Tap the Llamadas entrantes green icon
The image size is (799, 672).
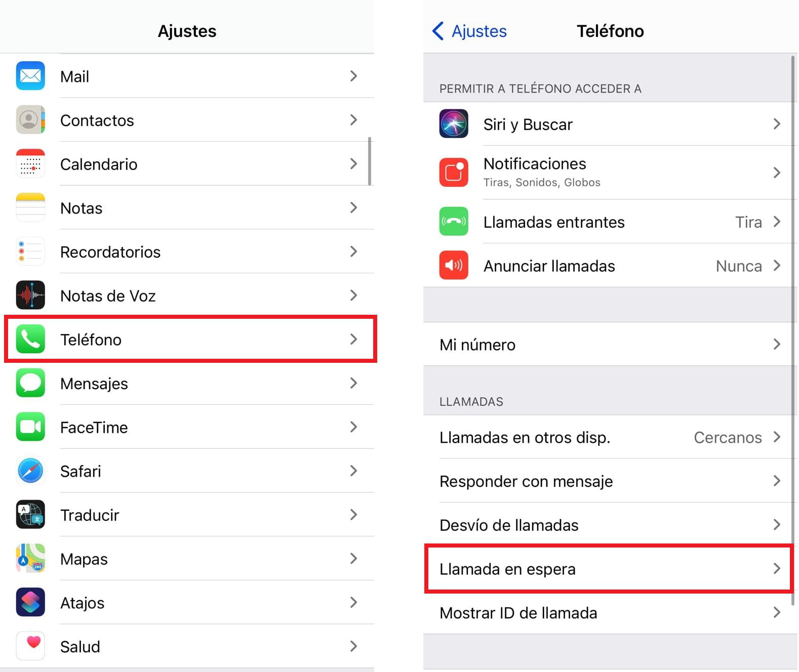454,222
